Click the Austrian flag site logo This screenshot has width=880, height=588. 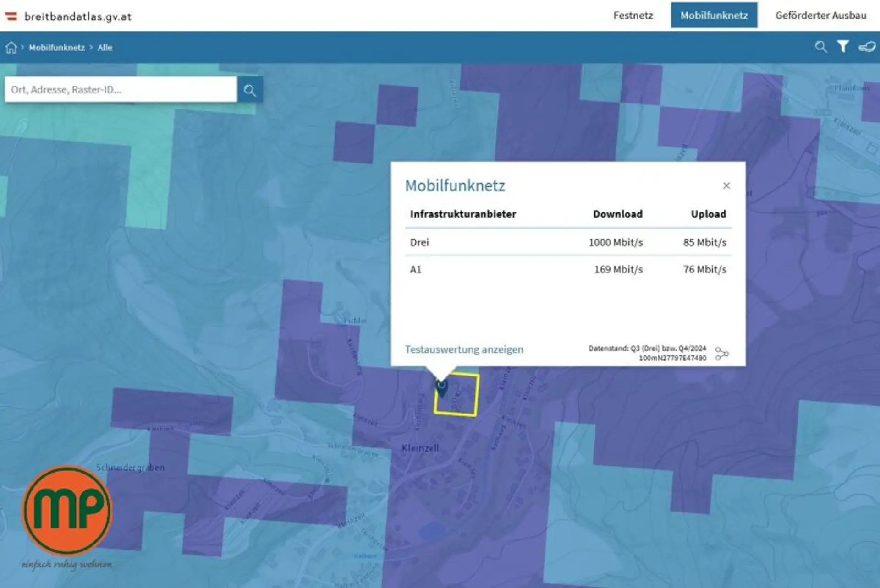(11, 16)
